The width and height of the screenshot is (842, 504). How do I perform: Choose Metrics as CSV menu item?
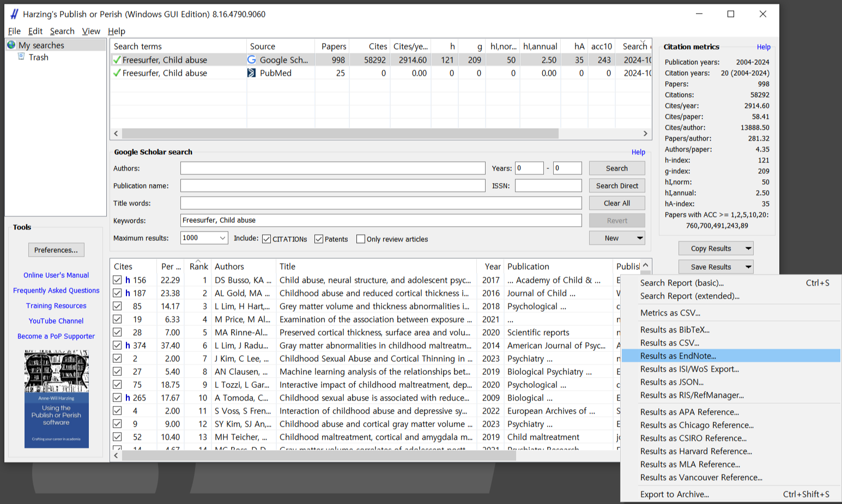pos(731,313)
